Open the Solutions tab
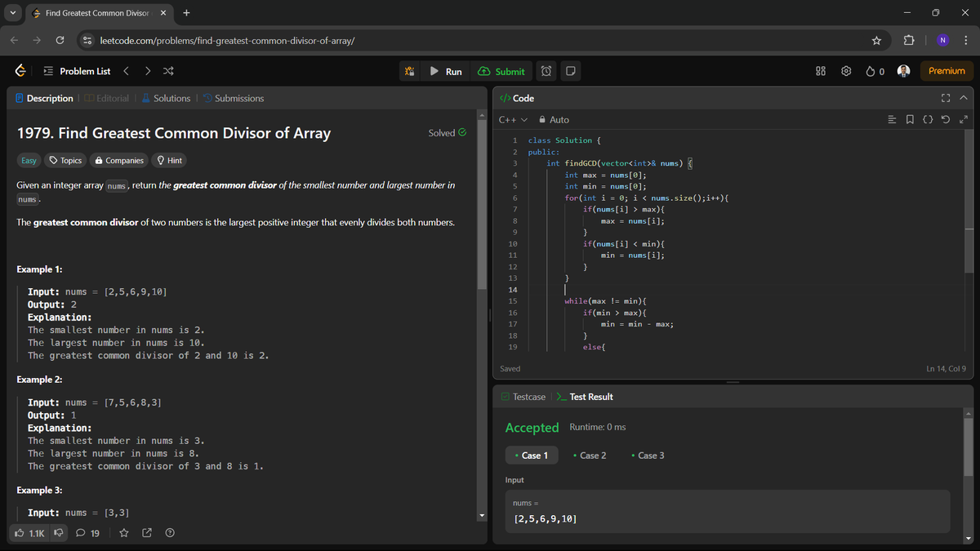980x551 pixels. coord(166,98)
